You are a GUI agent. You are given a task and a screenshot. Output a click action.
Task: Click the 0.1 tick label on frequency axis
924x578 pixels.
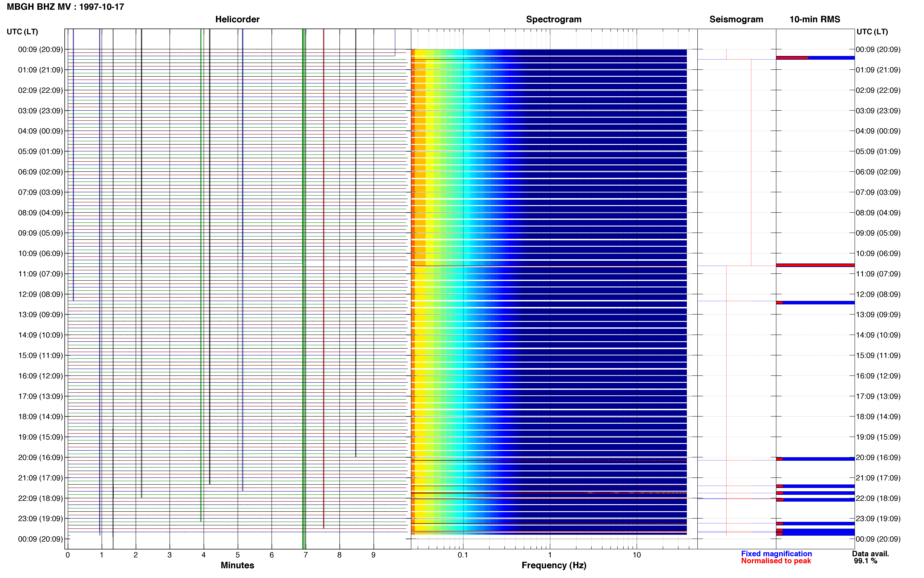coord(463,555)
